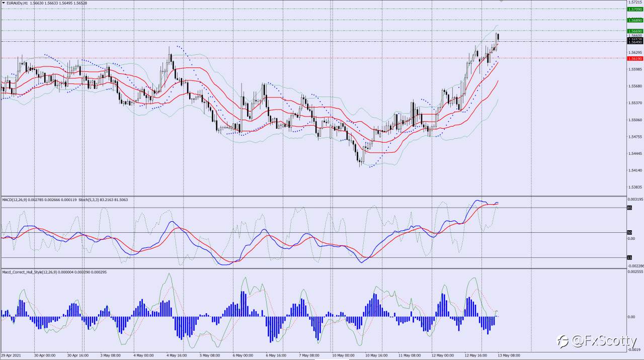Click the 85 stochastic level label
Image resolution: width=644 pixels, height=360 pixels.
629,208
